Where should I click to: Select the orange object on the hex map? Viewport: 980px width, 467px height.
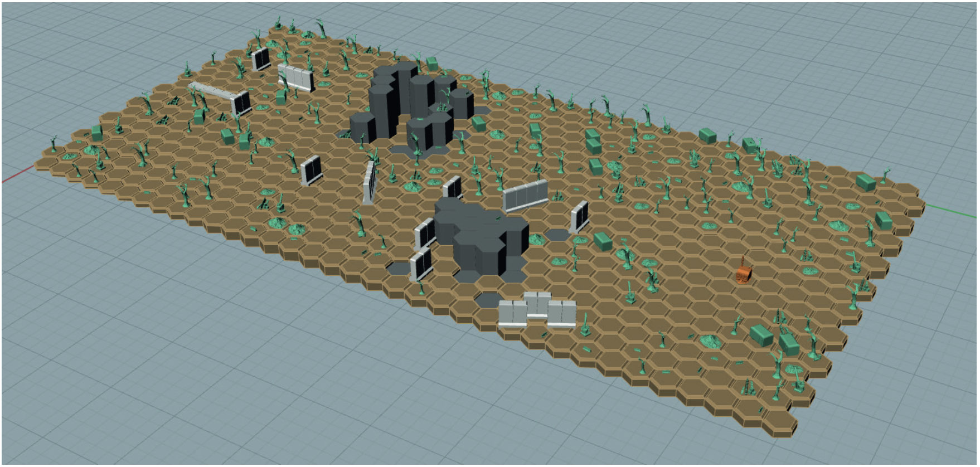[x=744, y=273]
